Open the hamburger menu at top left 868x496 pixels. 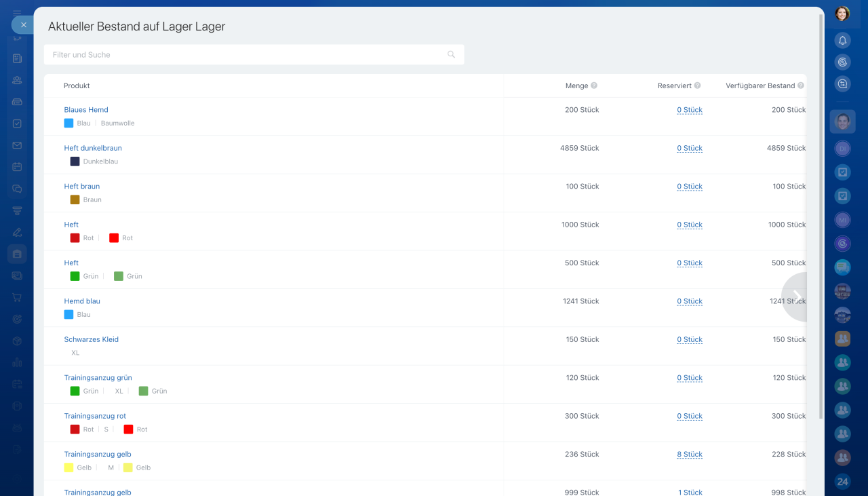pyautogui.click(x=17, y=12)
